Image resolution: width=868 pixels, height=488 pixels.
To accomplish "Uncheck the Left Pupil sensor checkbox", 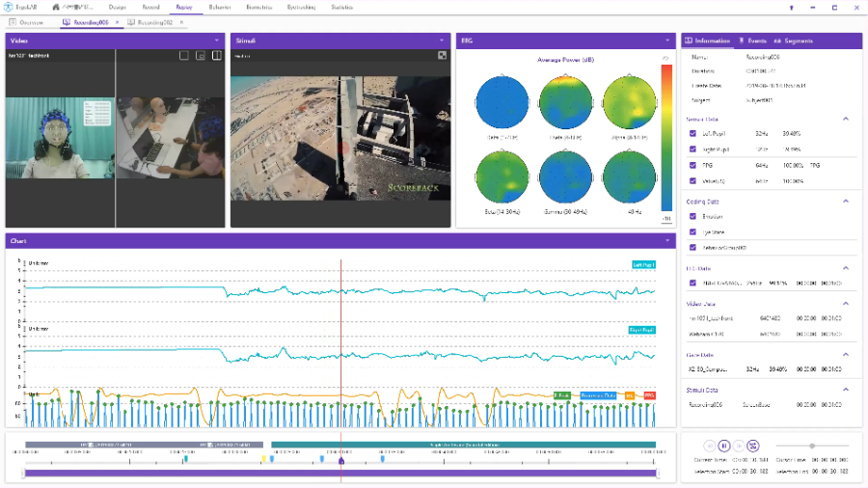I will (x=692, y=133).
